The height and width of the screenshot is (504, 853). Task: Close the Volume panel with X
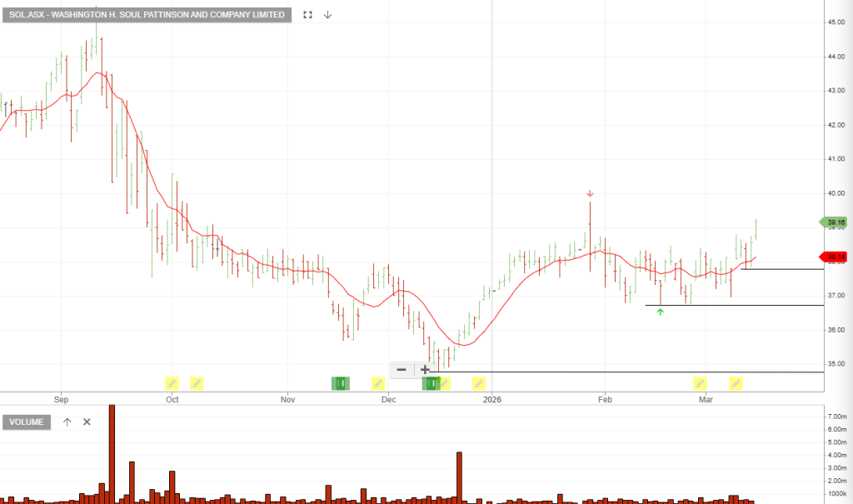[x=87, y=422]
